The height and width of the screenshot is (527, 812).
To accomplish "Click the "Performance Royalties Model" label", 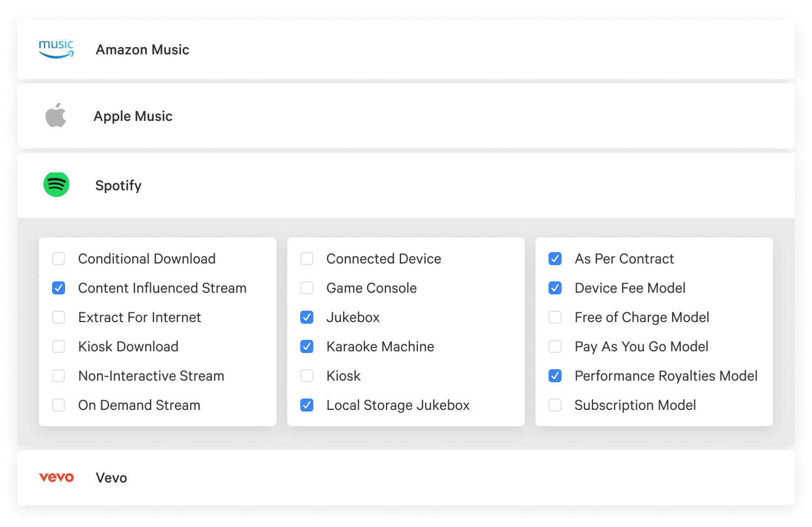I will 666,376.
